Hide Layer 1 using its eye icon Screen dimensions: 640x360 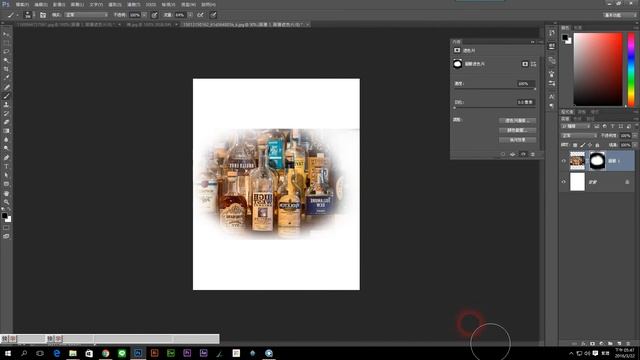[564, 161]
